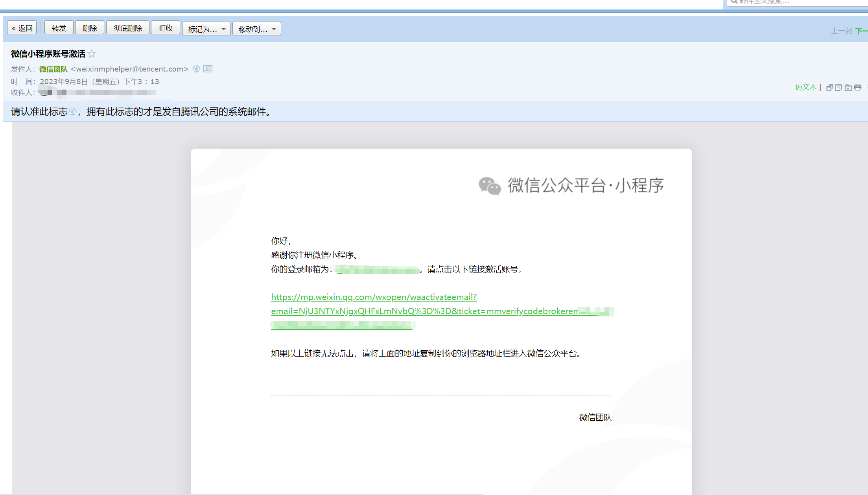This screenshot has width=868, height=495.
Task: Click the small badge icon after 请认准此标志
Action: point(72,112)
